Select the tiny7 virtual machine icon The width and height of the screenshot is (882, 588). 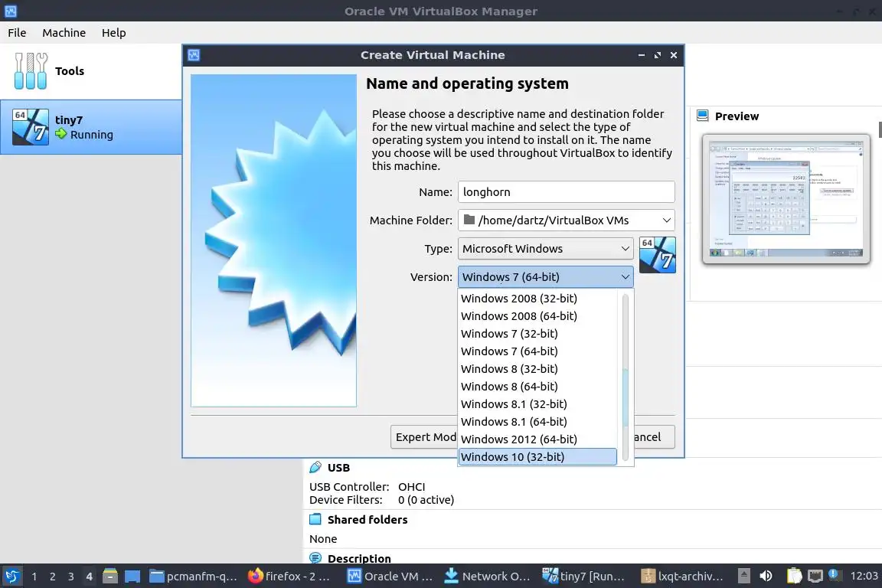pyautogui.click(x=31, y=127)
